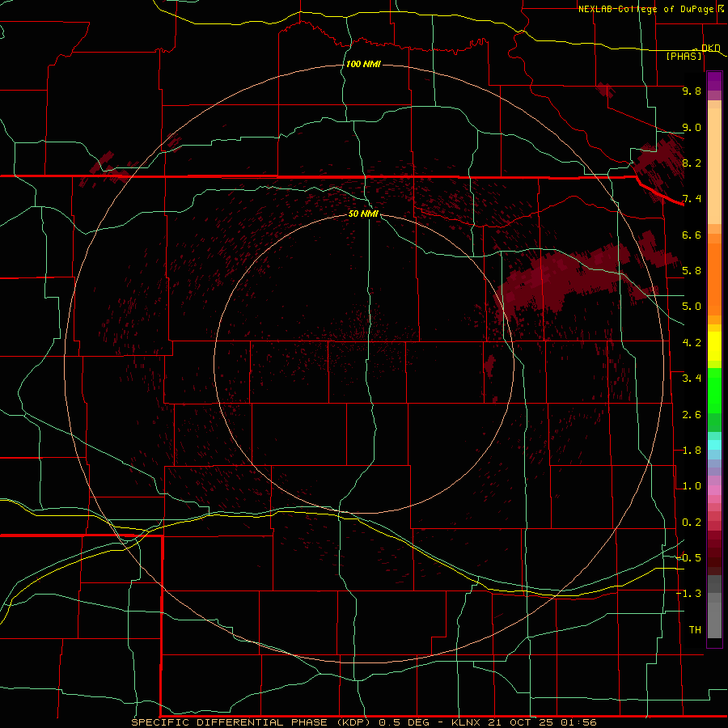Screen dimensions: 728x728
Task: Click the 1.0 scale value
Action: tap(692, 486)
